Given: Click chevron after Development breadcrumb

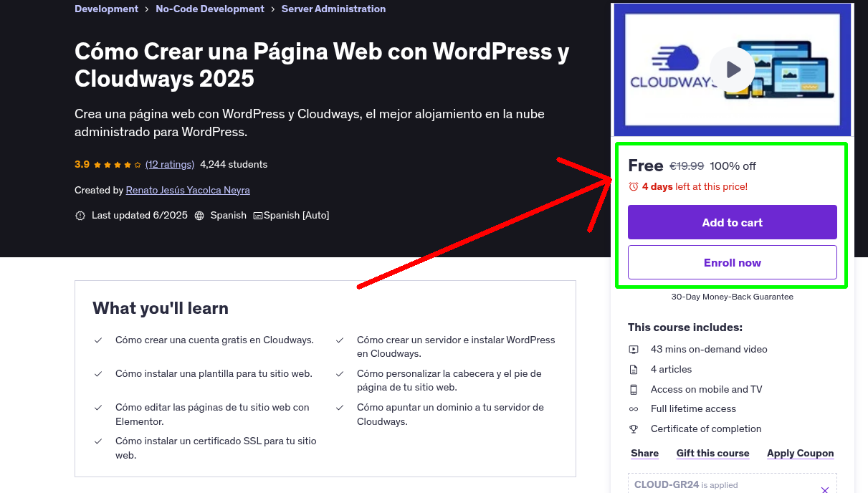Looking at the screenshot, I should (147, 9).
